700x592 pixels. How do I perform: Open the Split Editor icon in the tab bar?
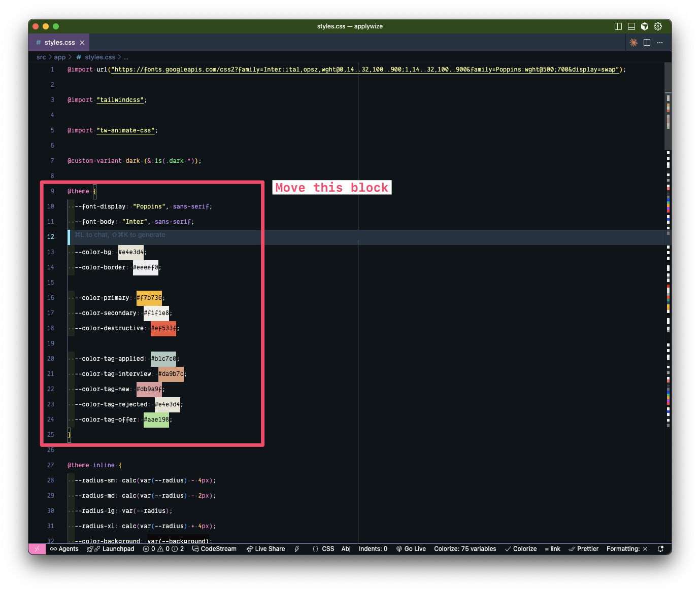pos(647,42)
